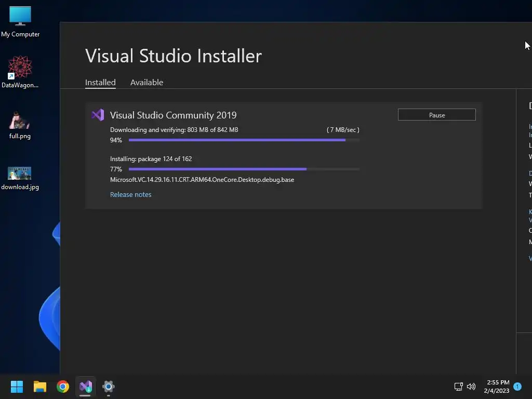Select full.png file on desktop
The image size is (532, 399).
[20, 125]
